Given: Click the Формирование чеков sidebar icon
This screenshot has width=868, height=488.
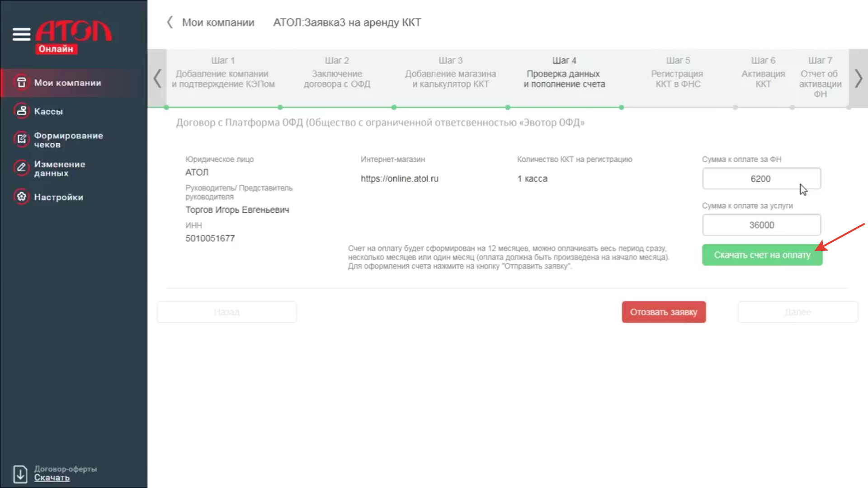Looking at the screenshot, I should [21, 140].
